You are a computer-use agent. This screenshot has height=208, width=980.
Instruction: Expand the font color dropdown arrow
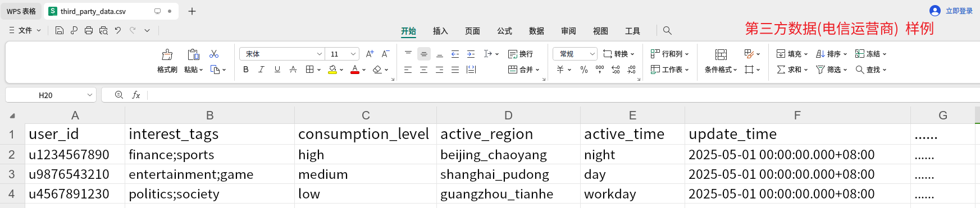pos(364,70)
